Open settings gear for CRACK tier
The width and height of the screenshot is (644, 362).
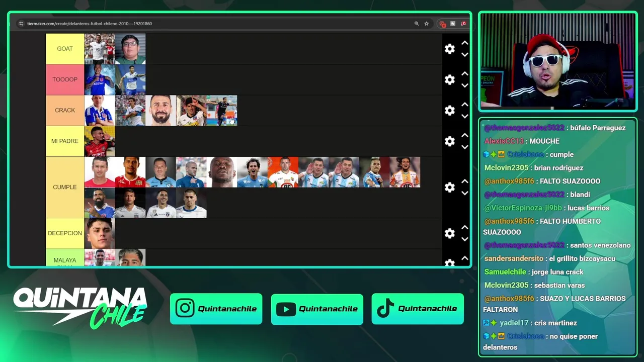(x=449, y=111)
